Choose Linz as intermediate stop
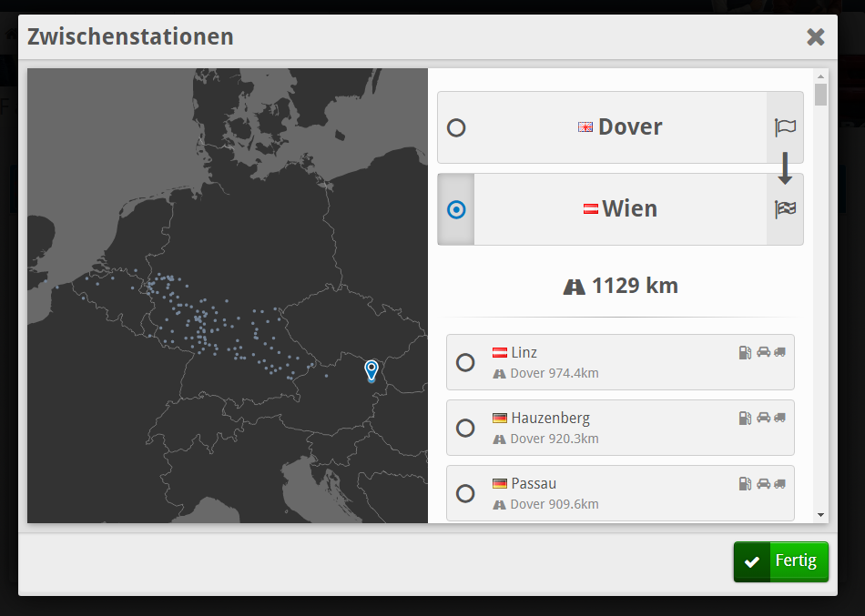The height and width of the screenshot is (616, 865). (x=465, y=362)
